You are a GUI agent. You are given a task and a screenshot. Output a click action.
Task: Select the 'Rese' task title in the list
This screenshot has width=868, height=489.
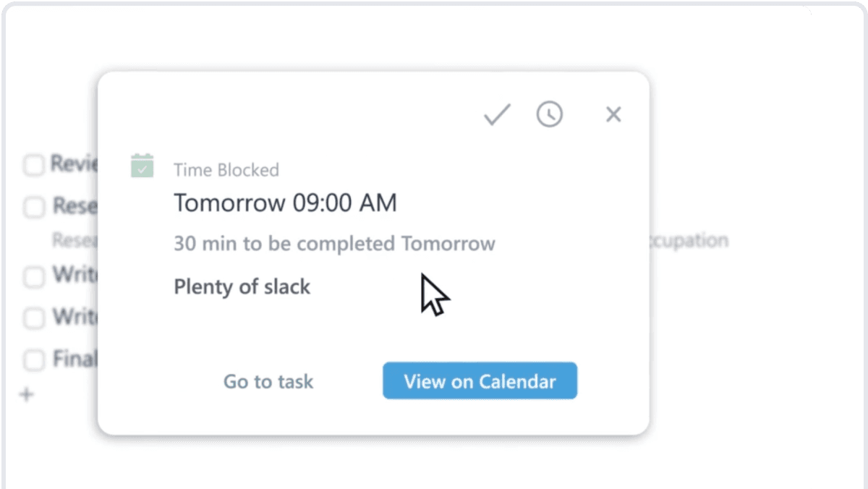75,207
